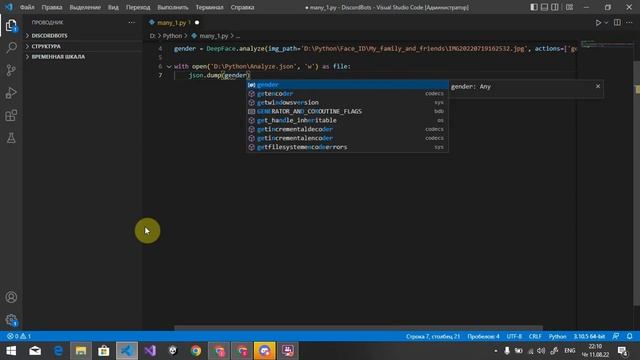The width and height of the screenshot is (640, 360).
Task: Click Python breadcrumb in path
Action: click(x=172, y=36)
